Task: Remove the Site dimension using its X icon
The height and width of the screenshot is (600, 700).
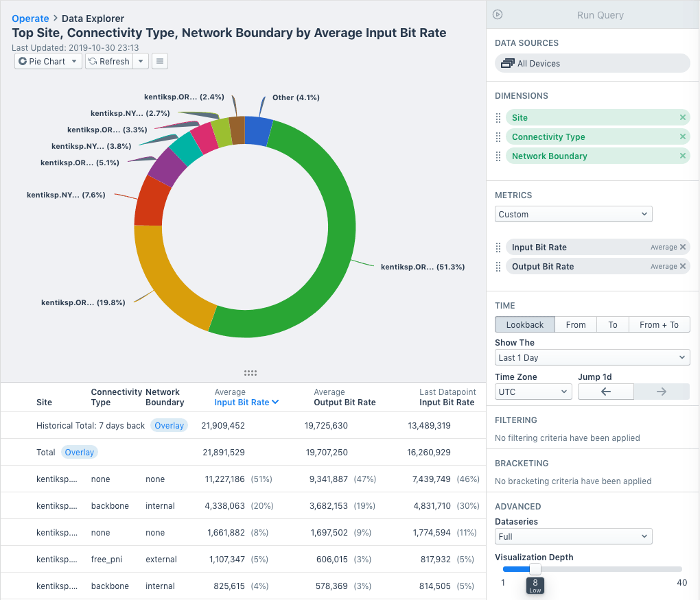Action: (x=682, y=117)
